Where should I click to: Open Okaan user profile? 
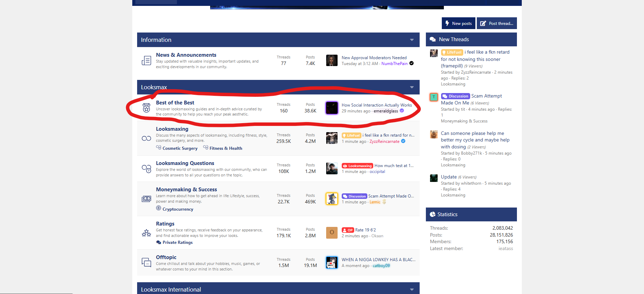coord(377,236)
